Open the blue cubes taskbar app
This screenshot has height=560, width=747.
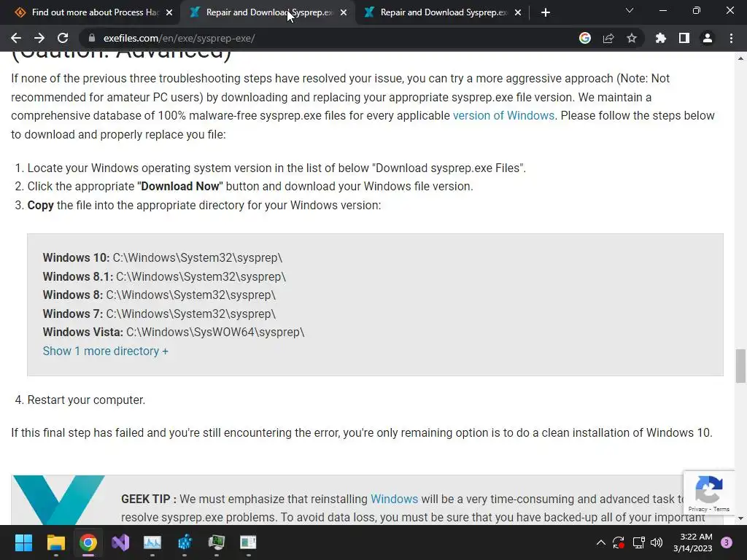[185, 542]
